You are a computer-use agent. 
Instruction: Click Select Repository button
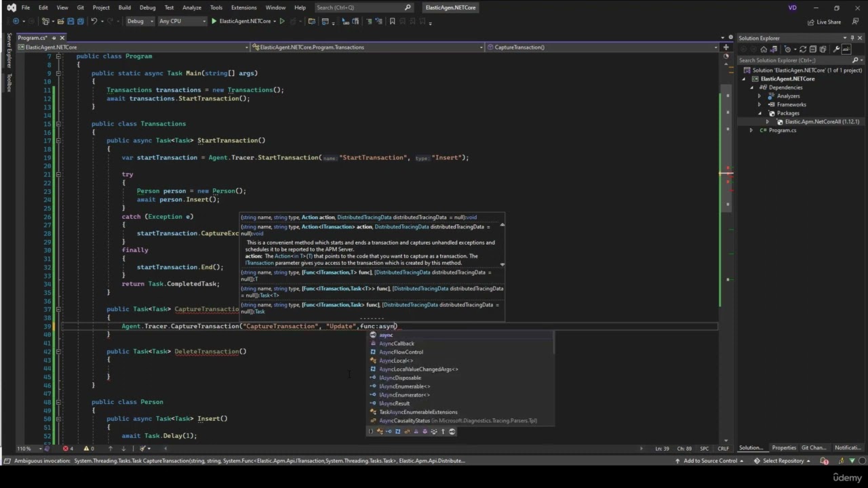783,461
